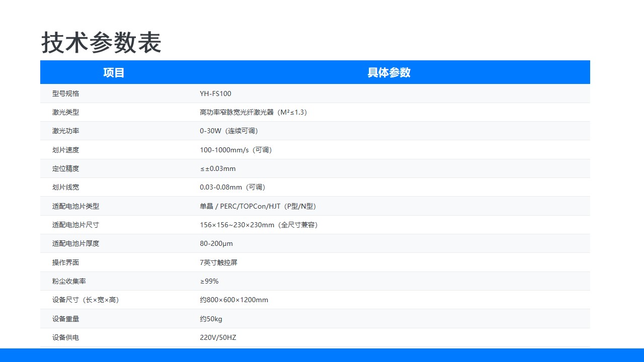Screen dimensions: 644x362
Task: Select the 划片速度 row label
Action: coord(65,150)
